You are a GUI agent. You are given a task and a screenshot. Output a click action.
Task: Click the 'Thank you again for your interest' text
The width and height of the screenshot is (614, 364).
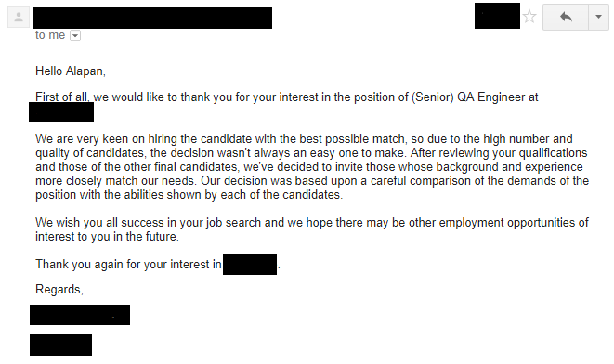pyautogui.click(x=128, y=265)
